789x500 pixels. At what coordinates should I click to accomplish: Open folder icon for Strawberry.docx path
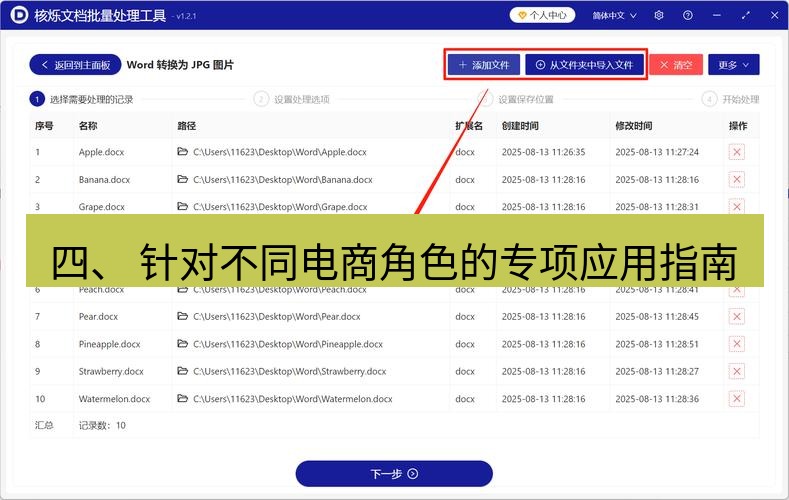tap(183, 371)
